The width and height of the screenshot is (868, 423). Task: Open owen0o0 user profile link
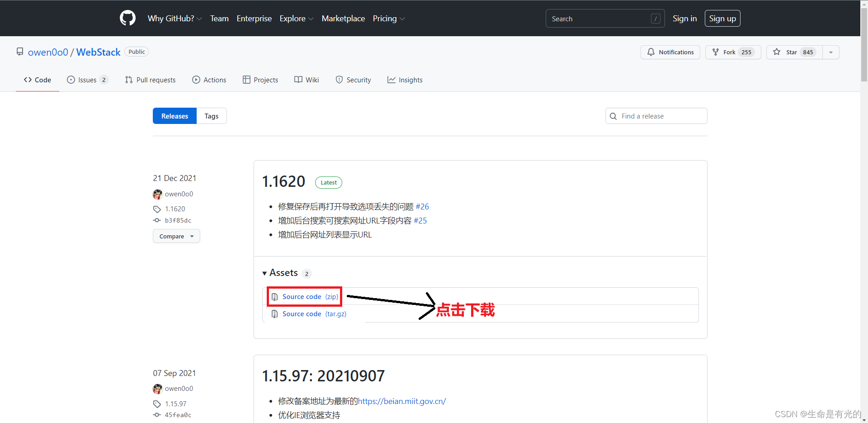(x=48, y=52)
